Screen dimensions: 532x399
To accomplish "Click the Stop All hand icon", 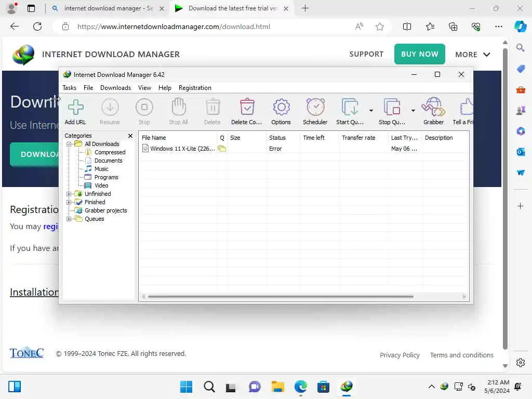I will pyautogui.click(x=179, y=107).
